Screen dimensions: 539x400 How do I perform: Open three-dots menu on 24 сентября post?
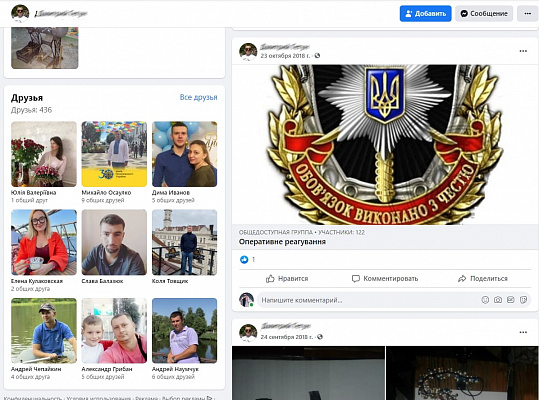pos(523,332)
